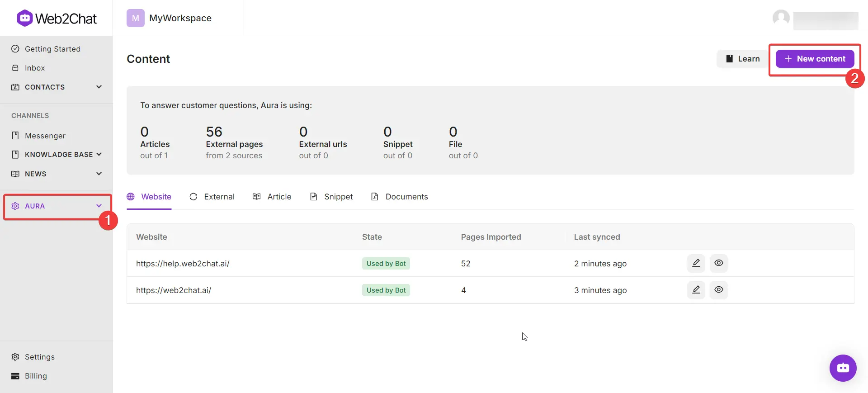This screenshot has width=868, height=393.
Task: Select the MyWorkspace workspace name
Action: point(180,18)
